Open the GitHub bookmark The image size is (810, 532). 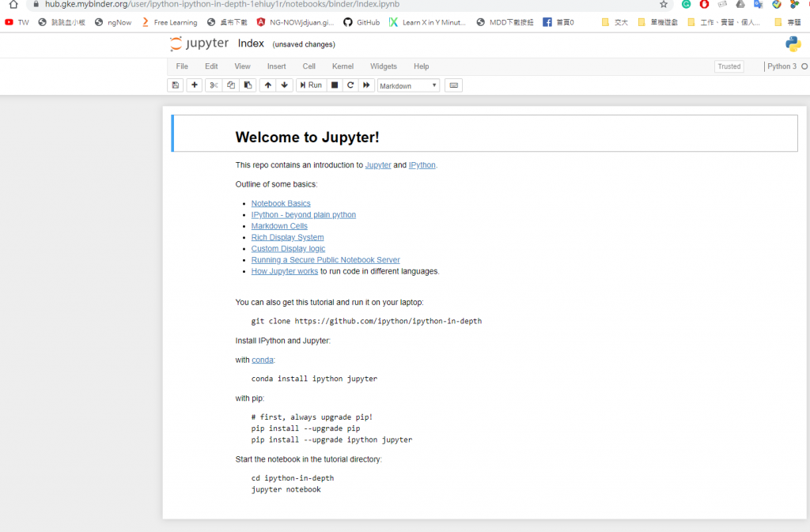(361, 22)
